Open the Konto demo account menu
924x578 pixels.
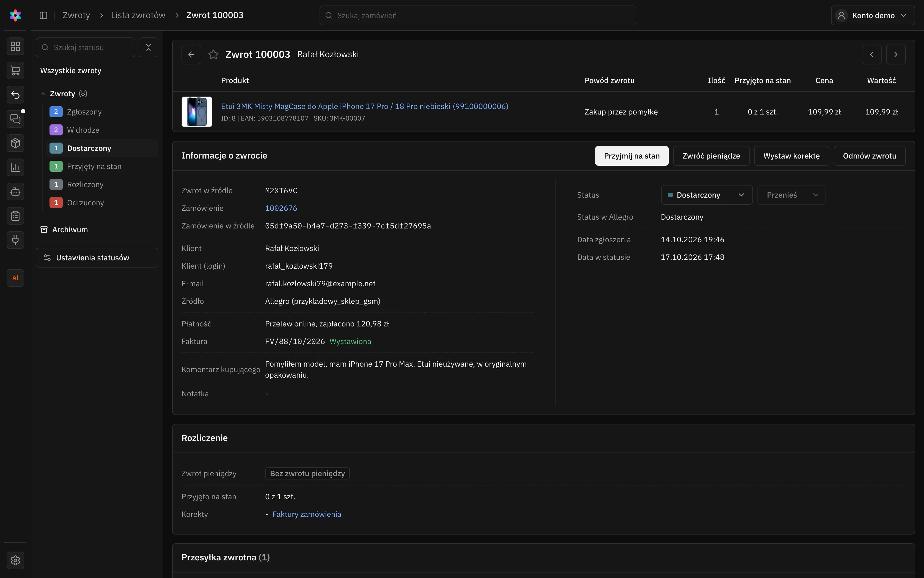(x=873, y=15)
